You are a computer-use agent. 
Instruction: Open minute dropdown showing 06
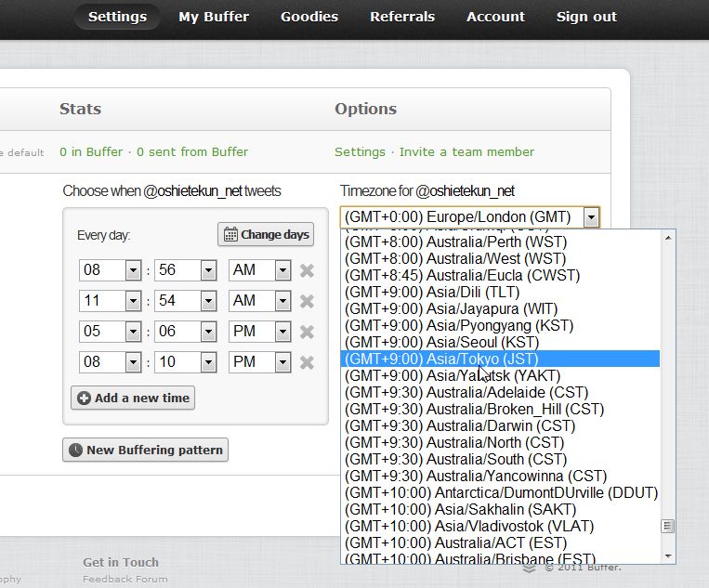coord(186,332)
